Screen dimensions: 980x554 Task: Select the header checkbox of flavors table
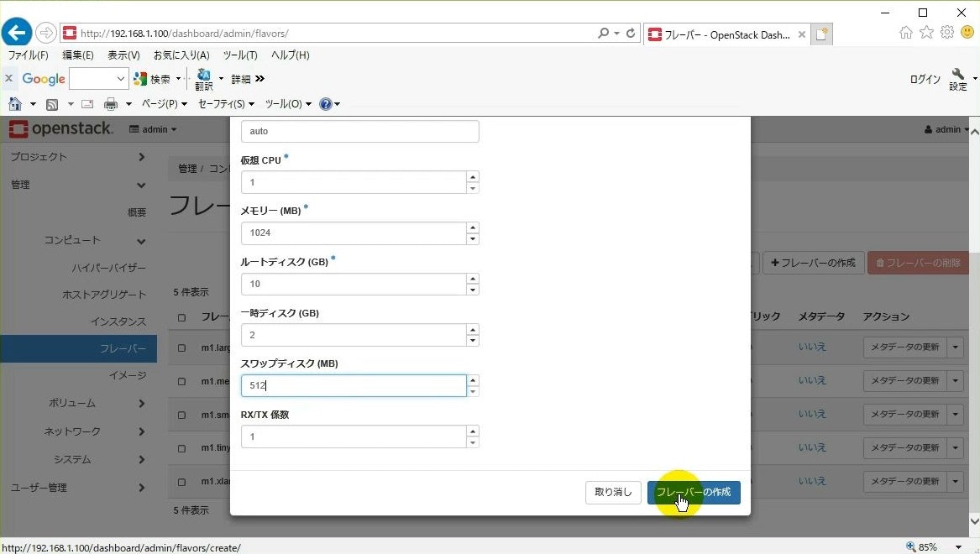(182, 318)
